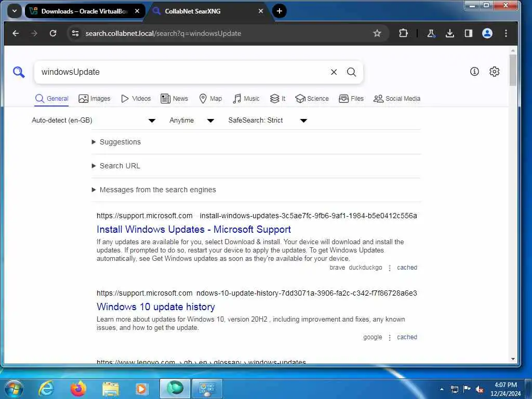Click the install-windows-updates result URL

257,216
